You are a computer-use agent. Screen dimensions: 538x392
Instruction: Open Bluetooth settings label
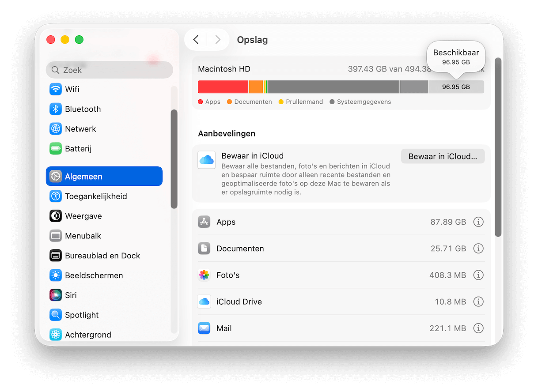tap(83, 109)
